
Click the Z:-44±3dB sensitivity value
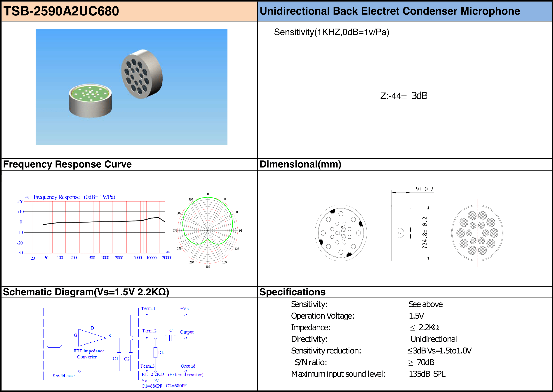point(403,96)
